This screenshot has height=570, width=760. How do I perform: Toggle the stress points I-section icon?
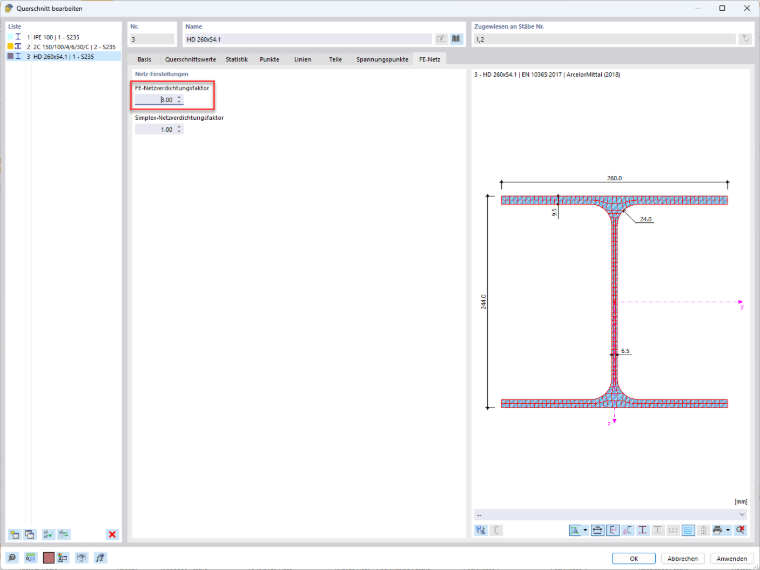point(643,530)
